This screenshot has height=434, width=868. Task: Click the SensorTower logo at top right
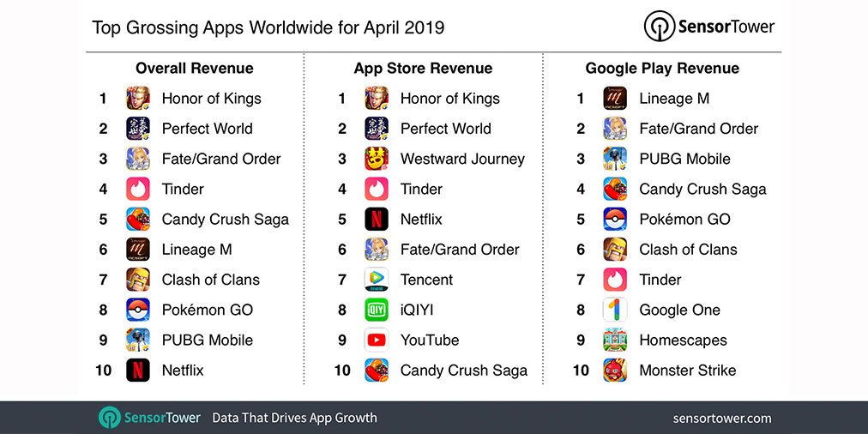[709, 26]
